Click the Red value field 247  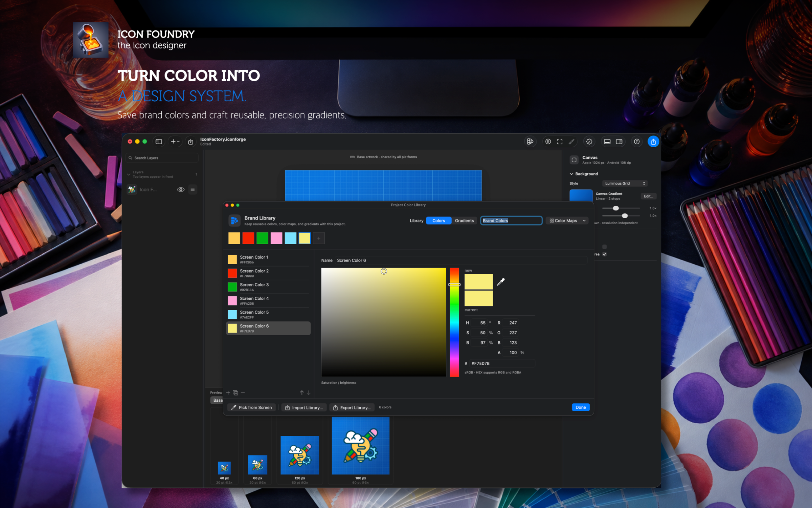(x=511, y=323)
